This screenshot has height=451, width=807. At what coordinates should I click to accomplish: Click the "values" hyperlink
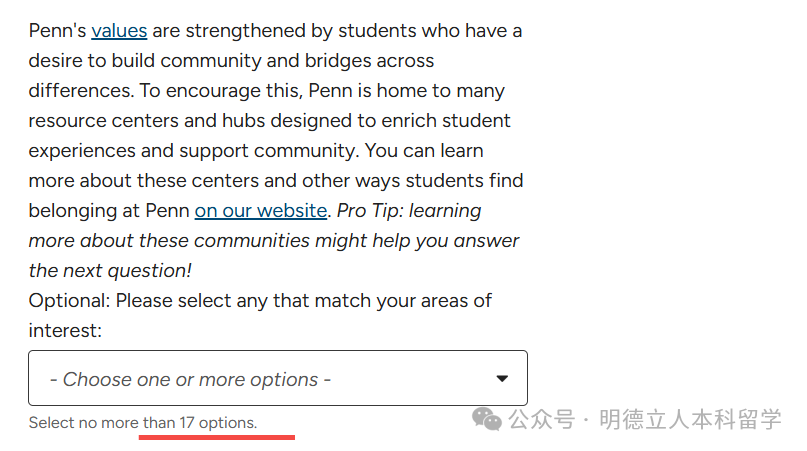click(119, 31)
